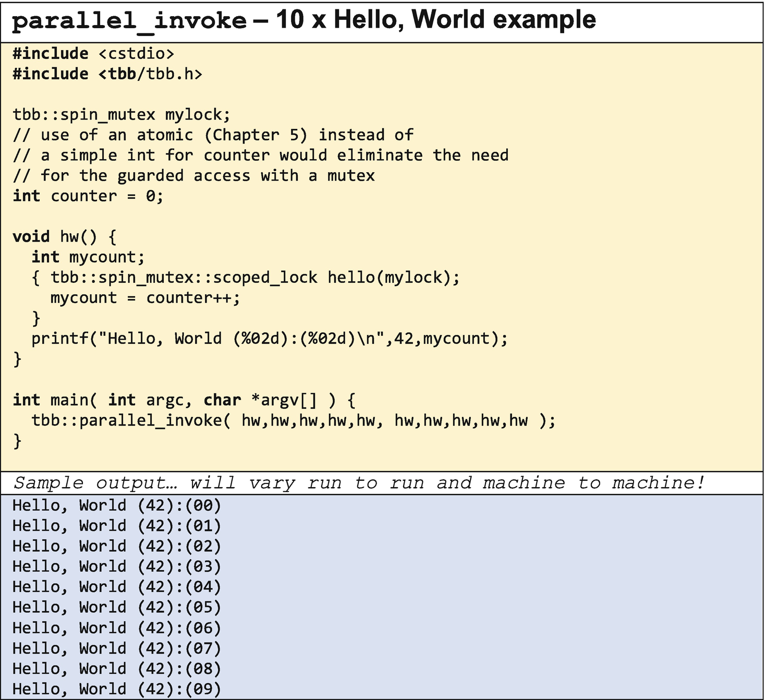Screen dimensions: 765x700
Task: Click comment "// use of an atomic (Chapter 5) instead of"
Action: click(213, 135)
